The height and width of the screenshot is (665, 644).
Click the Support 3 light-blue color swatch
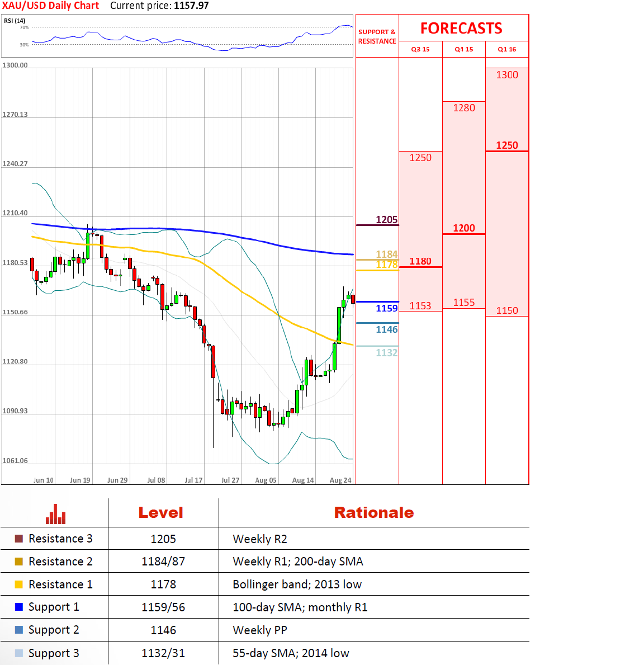(18, 653)
